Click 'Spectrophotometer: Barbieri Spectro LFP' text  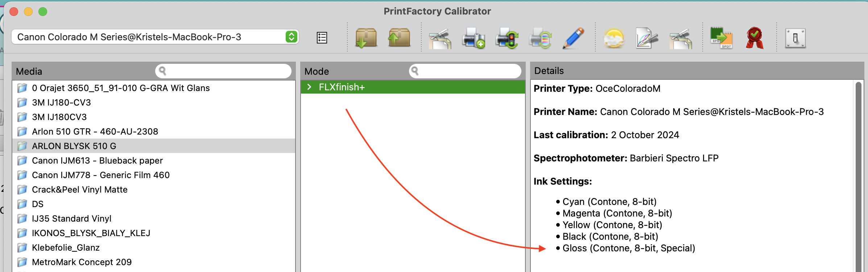[x=626, y=158]
